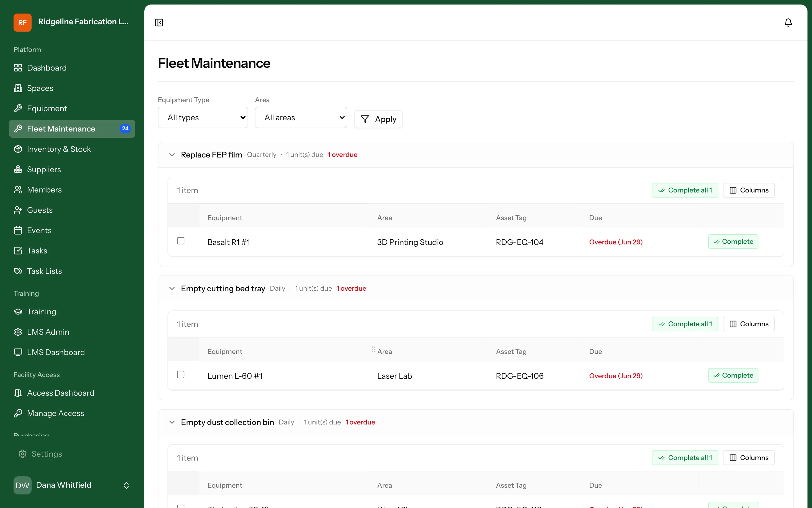Collapse the Empty cutting bed tray section
Screen dimensions: 812x508
pyautogui.click(x=172, y=288)
